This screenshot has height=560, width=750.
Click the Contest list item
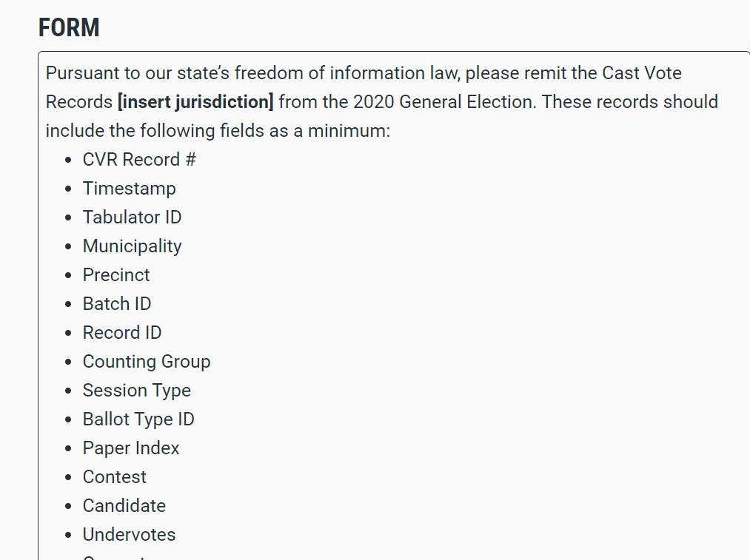click(114, 477)
